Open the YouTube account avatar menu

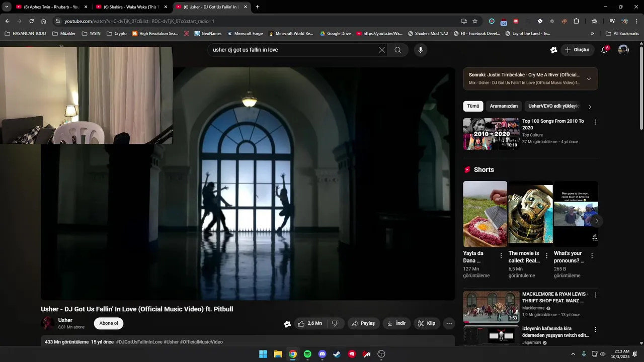623,50
